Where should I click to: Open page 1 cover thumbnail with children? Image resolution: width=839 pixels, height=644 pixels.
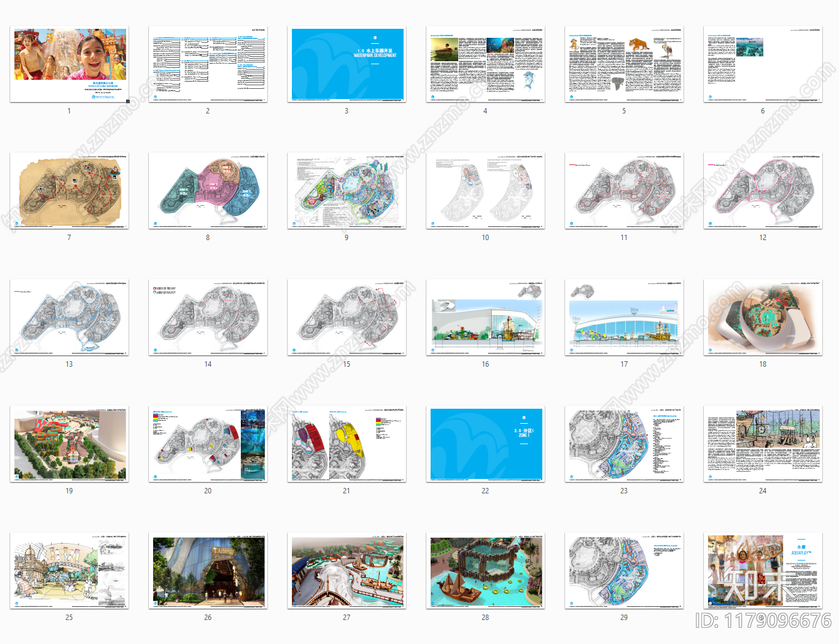point(69,64)
